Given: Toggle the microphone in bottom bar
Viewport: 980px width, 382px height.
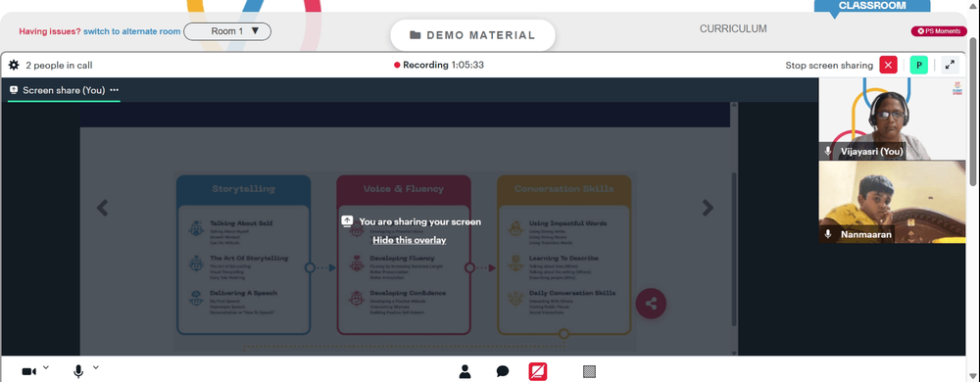Looking at the screenshot, I should [x=78, y=372].
